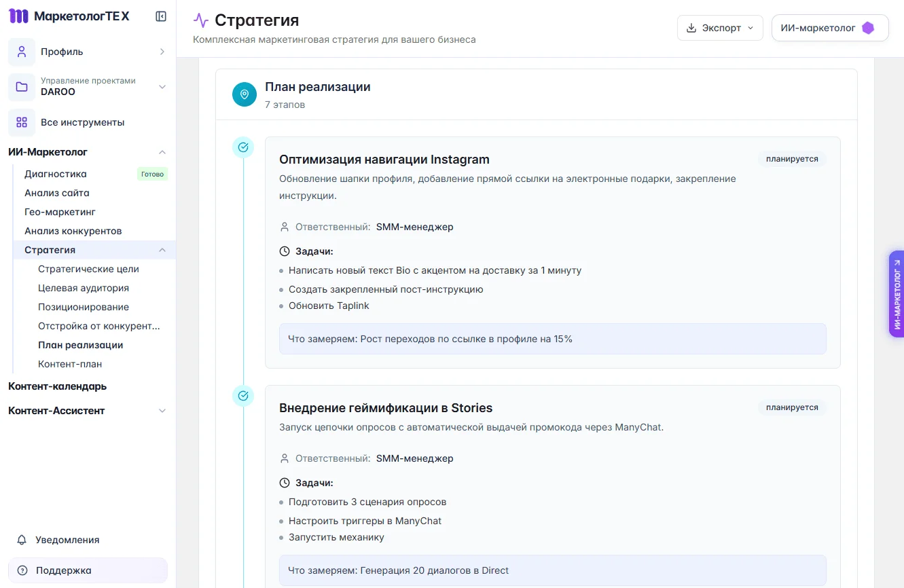
Task: Select Контент-календарь in the sidebar
Action: [56, 386]
